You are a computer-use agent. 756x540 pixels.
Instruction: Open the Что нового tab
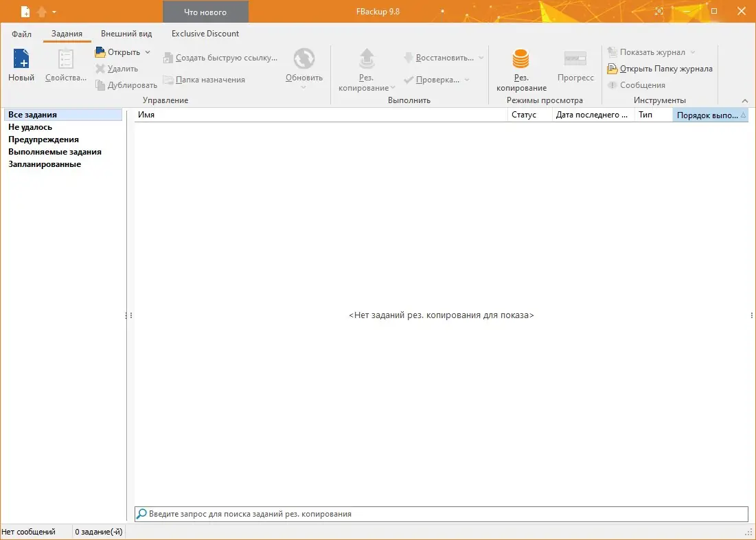[205, 12]
